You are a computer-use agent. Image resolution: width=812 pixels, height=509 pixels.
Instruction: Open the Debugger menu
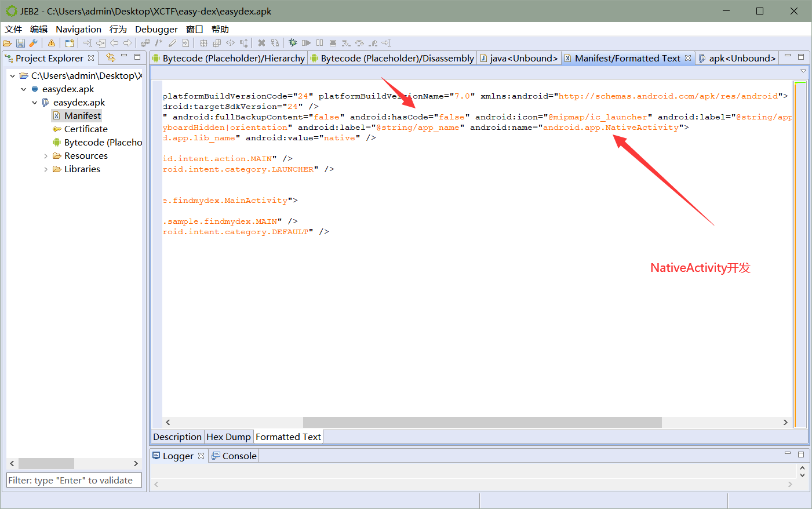click(x=156, y=29)
